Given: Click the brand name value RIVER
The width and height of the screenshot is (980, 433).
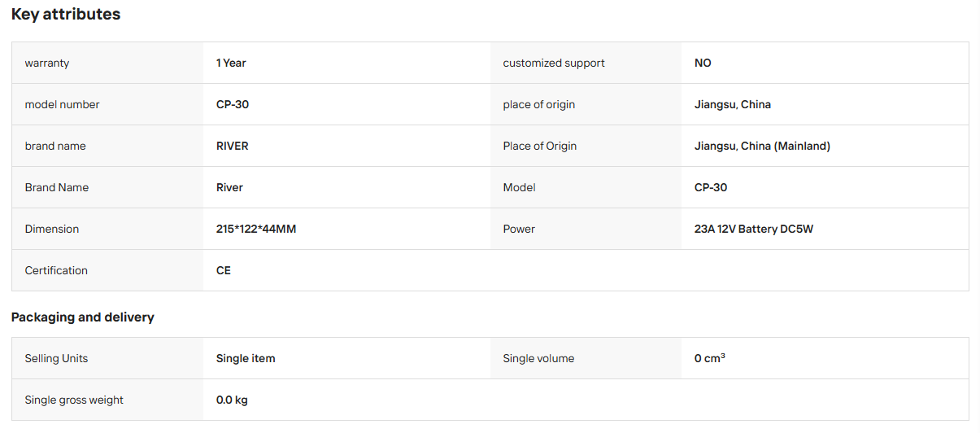Looking at the screenshot, I should 233,146.
